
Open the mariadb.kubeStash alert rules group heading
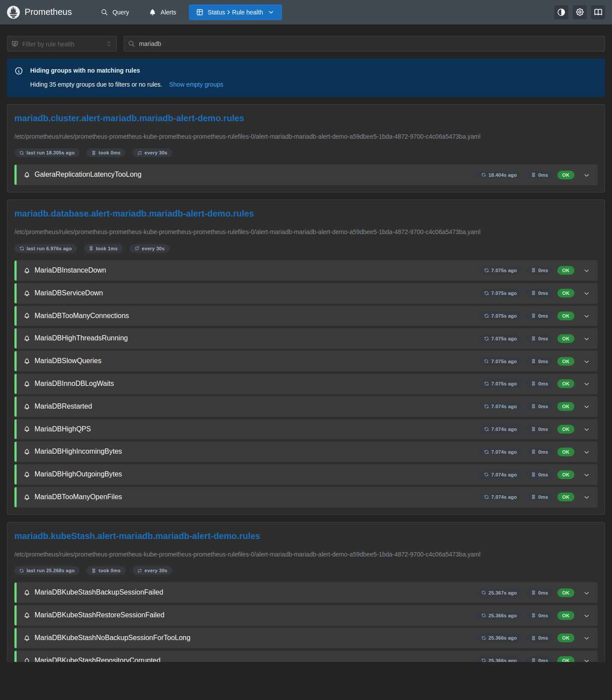pyautogui.click(x=137, y=536)
